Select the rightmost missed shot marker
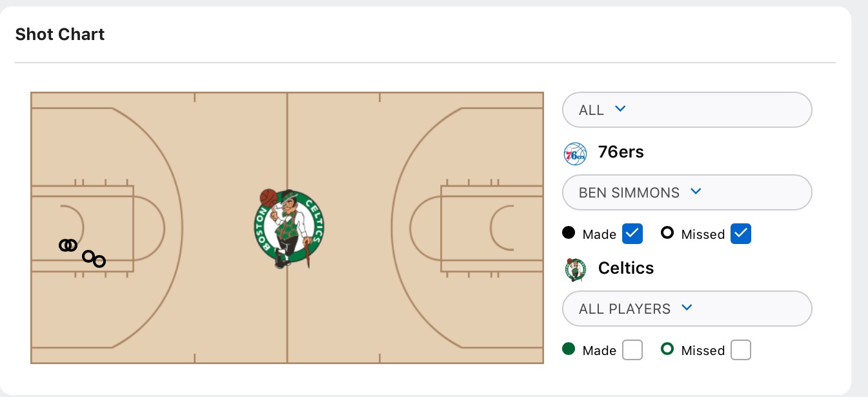The image size is (868, 397). coord(99,261)
